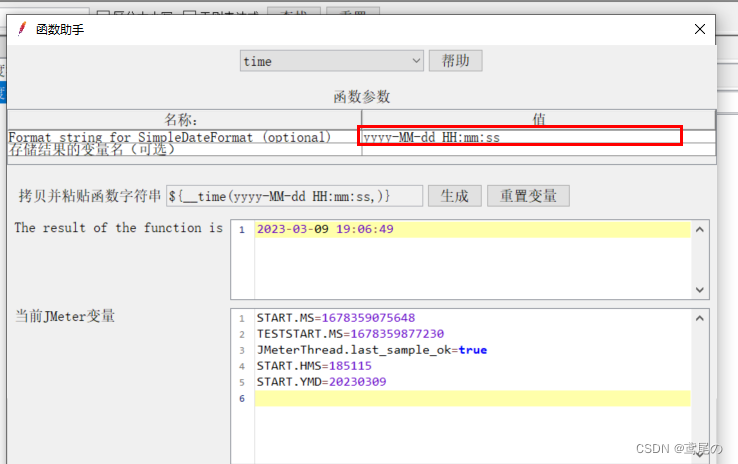Viewport: 738px width, 464px height.
Task: Select the 值 column header
Action: click(x=538, y=119)
